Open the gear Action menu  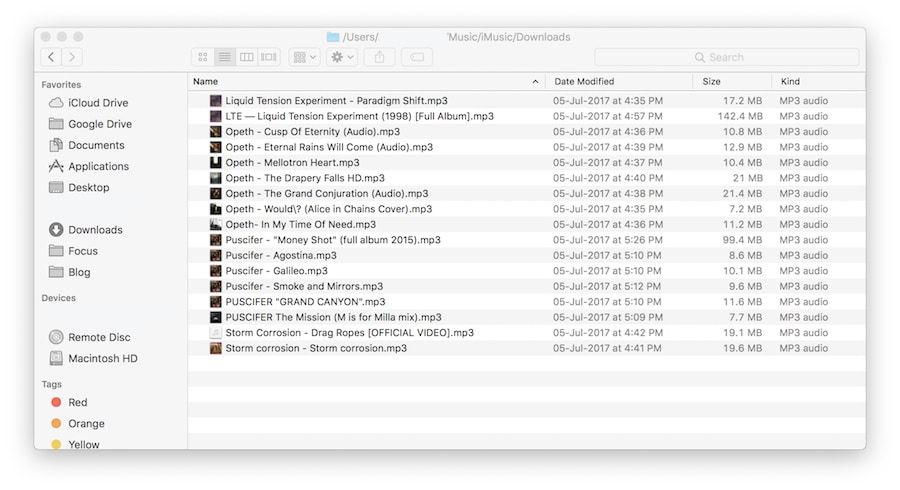click(x=342, y=57)
